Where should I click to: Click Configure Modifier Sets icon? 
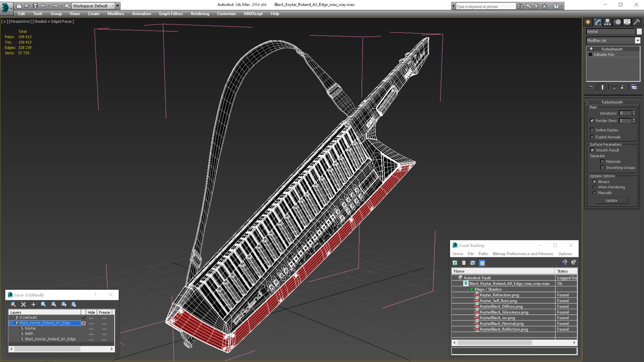(634, 87)
